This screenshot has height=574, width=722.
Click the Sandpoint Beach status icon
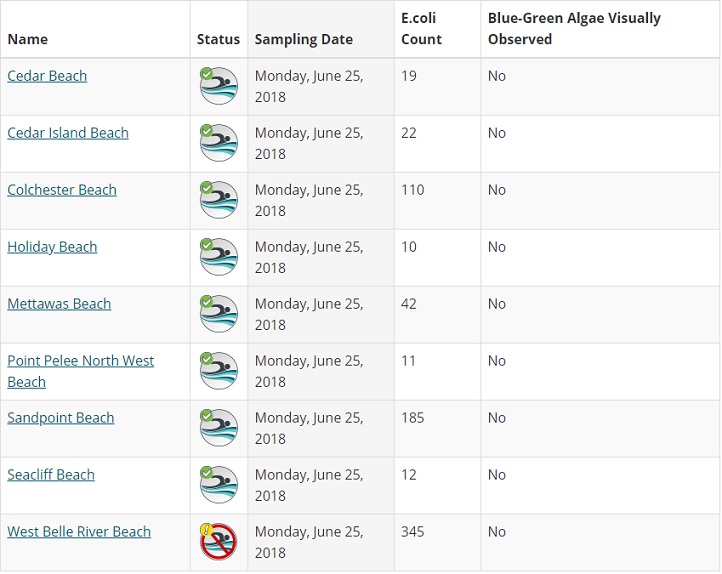click(x=218, y=428)
